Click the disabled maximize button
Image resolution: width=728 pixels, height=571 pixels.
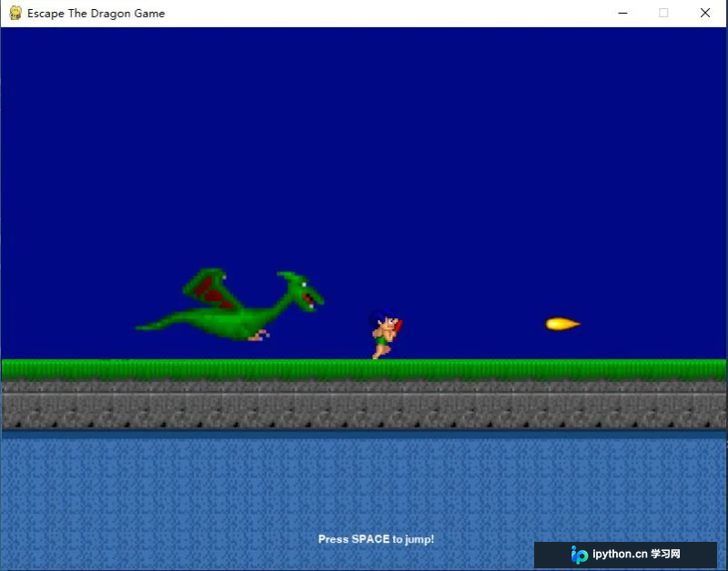click(663, 13)
